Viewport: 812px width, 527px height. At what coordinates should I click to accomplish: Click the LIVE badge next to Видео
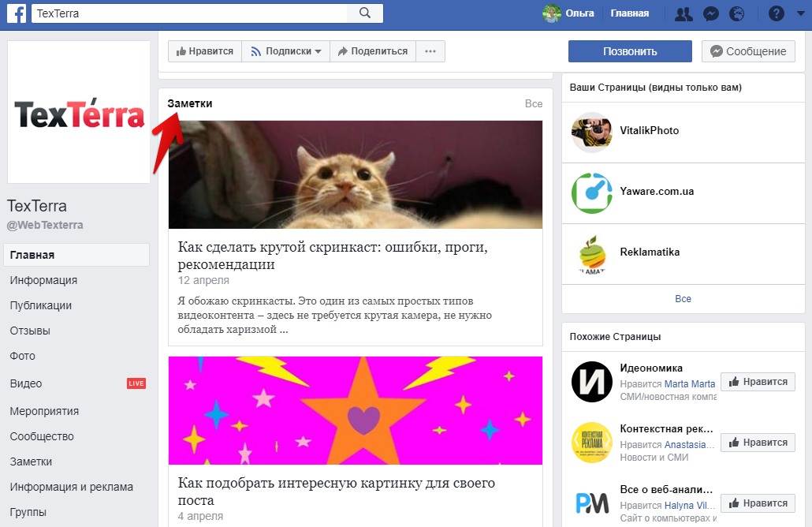point(136,383)
